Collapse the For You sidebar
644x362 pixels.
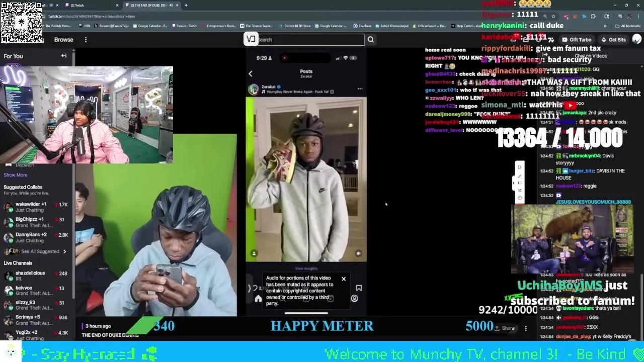pyautogui.click(x=64, y=56)
